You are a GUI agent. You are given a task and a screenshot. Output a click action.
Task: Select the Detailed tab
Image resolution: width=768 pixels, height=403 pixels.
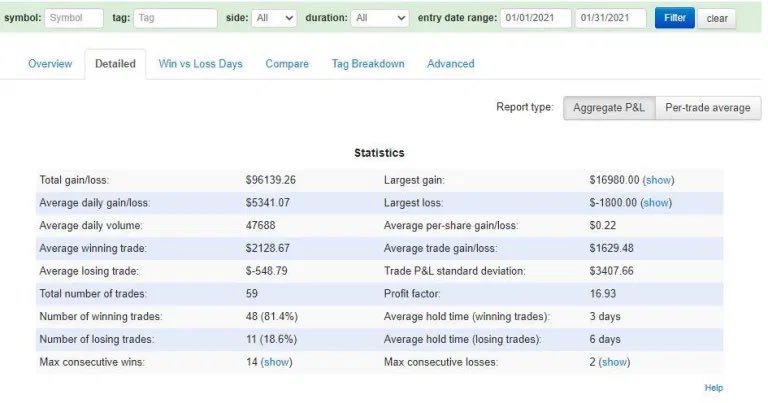[x=115, y=64]
